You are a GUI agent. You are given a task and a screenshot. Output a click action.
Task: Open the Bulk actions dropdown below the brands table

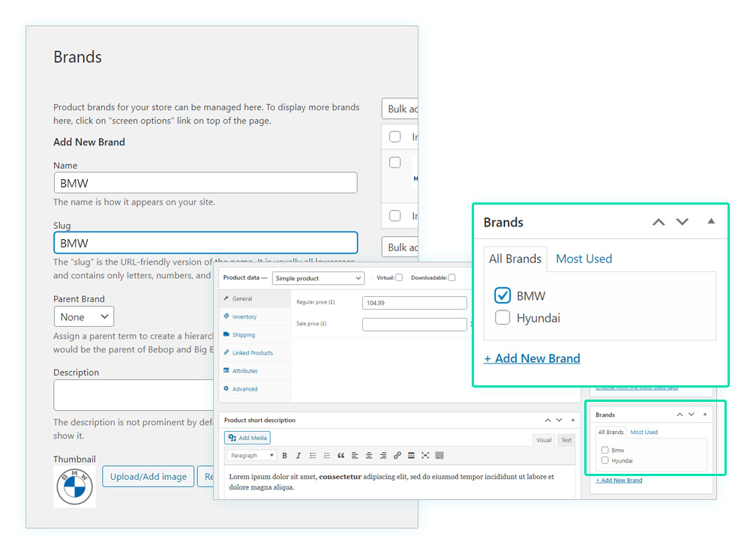[x=400, y=247]
